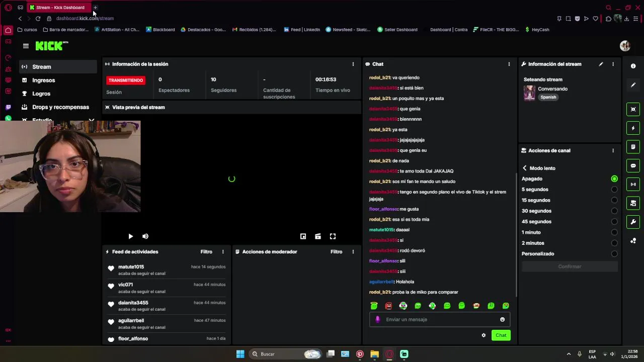
Task: Open the Seller Dashboard bookmark
Action: click(397, 30)
